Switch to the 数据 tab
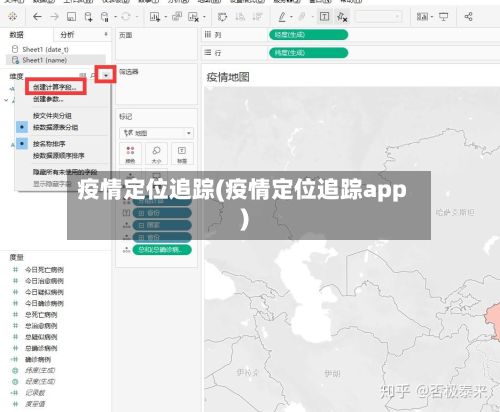This screenshot has width=500, height=412. tap(16, 35)
